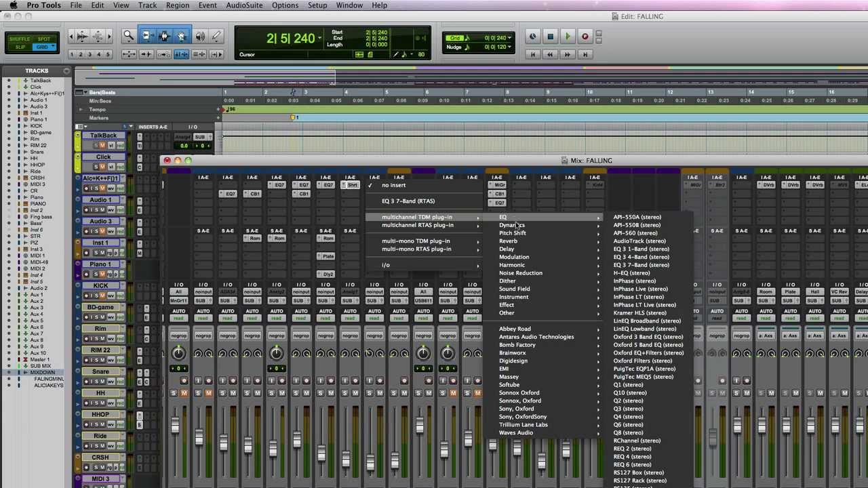Viewport: 868px width, 488px height.
Task: Expand the Tempo ruler
Action: tap(81, 109)
